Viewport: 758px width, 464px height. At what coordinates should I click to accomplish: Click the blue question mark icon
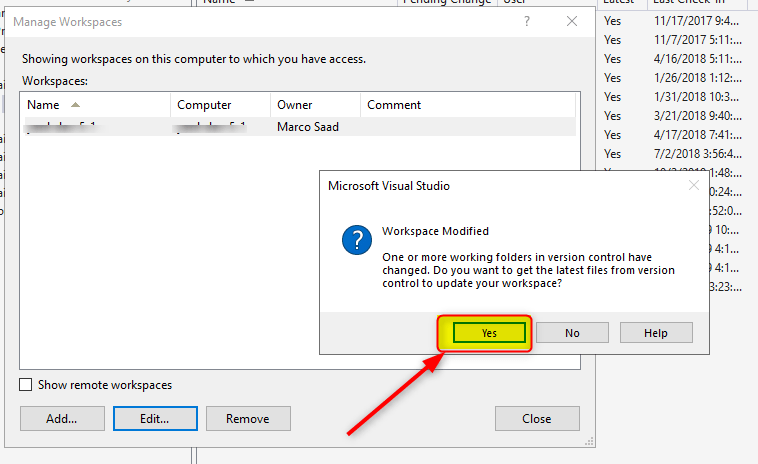357,241
